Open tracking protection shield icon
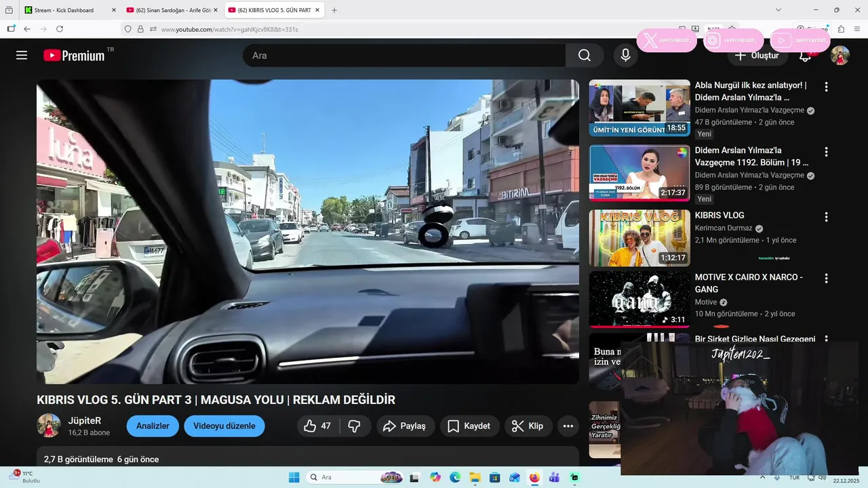This screenshot has height=488, width=868. point(127,29)
